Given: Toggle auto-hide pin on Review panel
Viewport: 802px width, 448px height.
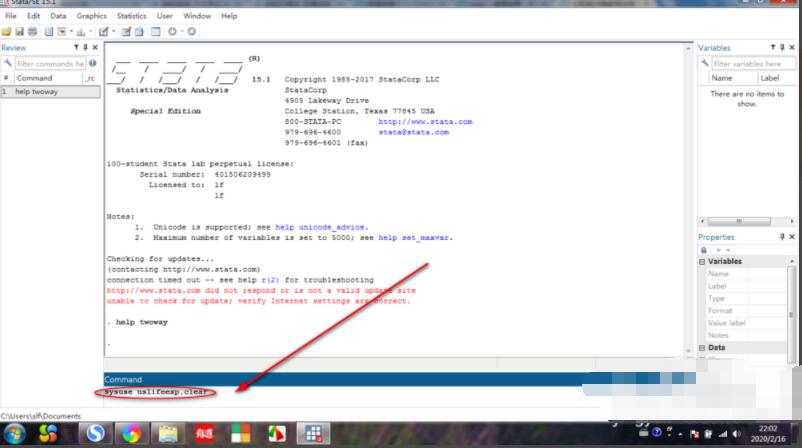Looking at the screenshot, I should [85, 48].
